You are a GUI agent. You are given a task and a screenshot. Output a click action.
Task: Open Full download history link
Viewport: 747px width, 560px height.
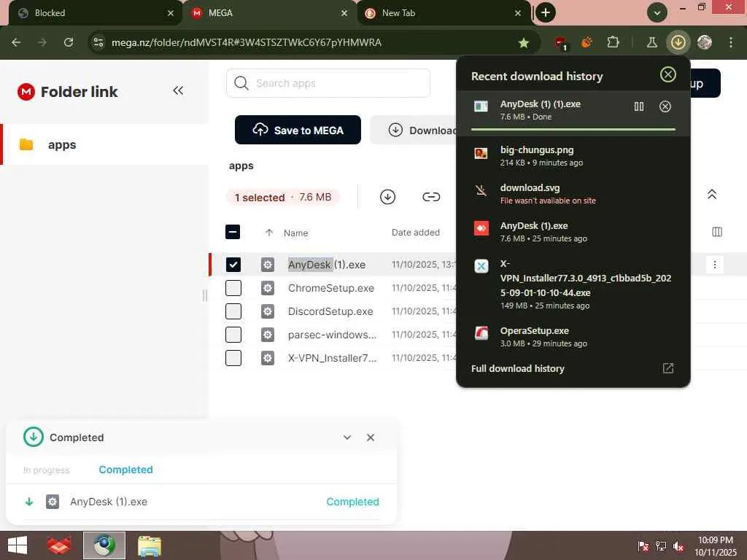[x=518, y=368]
